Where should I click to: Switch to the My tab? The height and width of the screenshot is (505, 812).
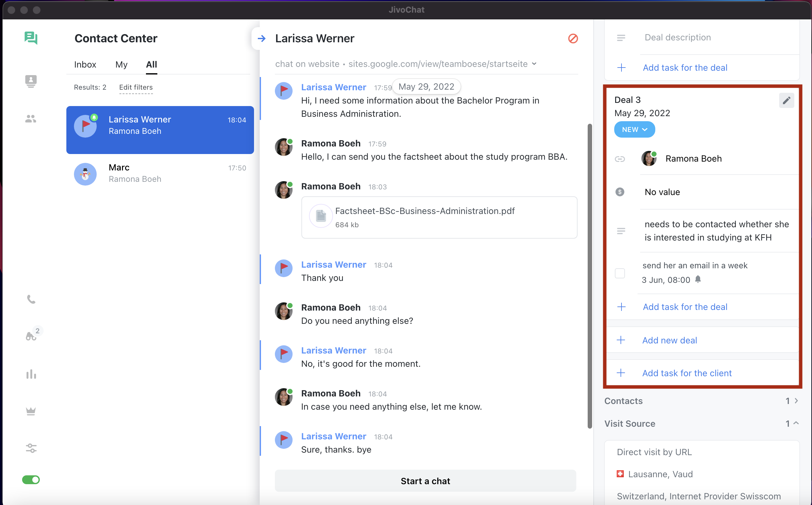point(121,64)
